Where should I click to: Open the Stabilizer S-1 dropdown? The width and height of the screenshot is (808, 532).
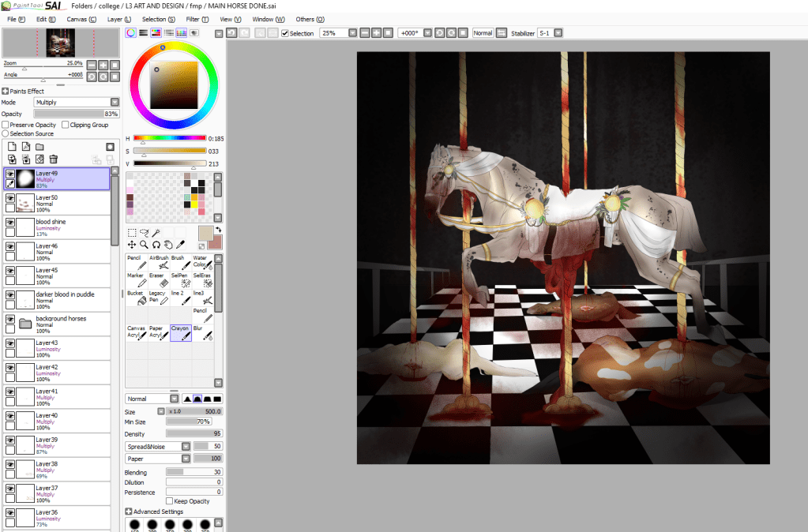tap(558, 33)
